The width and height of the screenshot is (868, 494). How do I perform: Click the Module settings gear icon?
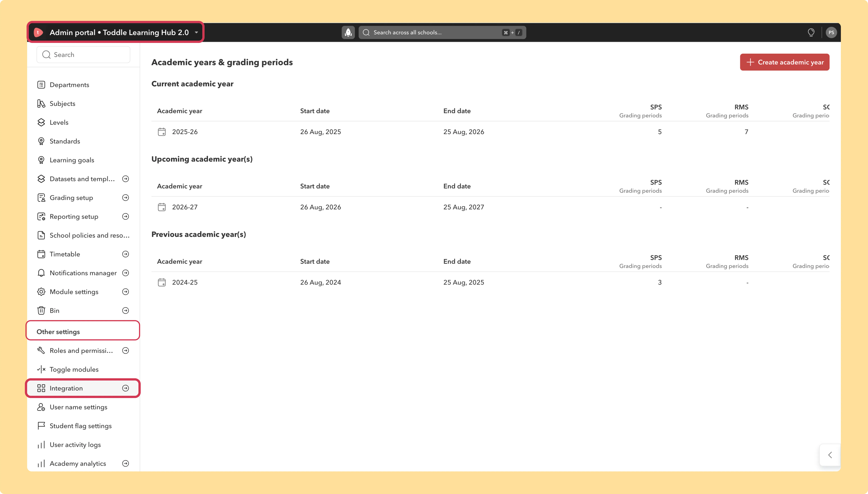(x=41, y=292)
